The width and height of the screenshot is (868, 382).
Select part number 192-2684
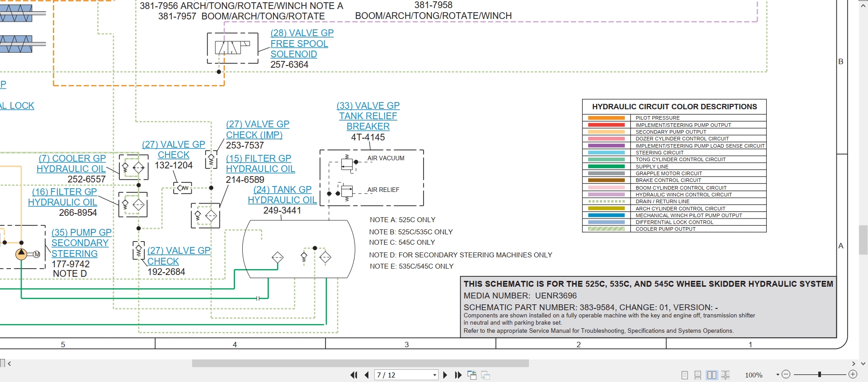166,272
